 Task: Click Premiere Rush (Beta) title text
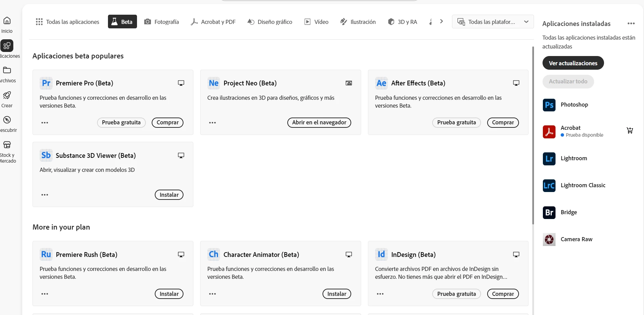point(86,255)
